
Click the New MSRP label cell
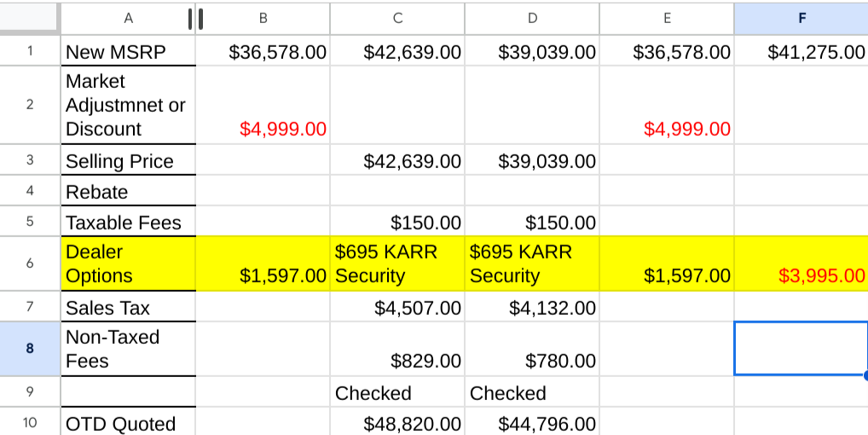pos(128,51)
